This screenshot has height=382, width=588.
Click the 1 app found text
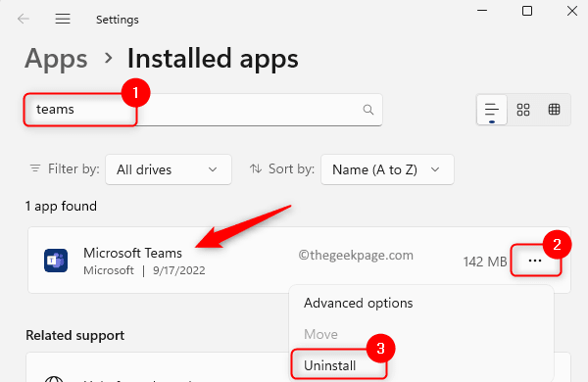(61, 207)
